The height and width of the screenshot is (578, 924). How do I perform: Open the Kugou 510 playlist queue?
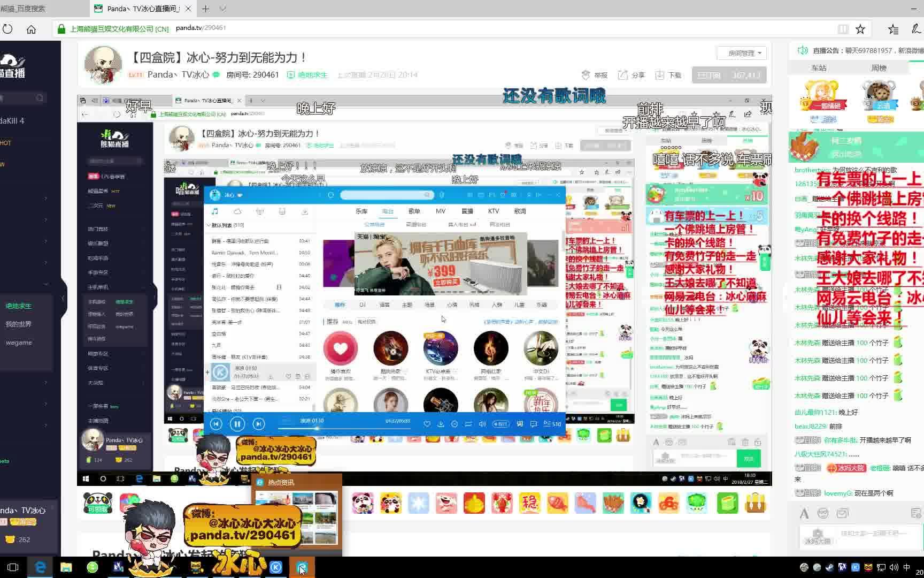point(552,424)
